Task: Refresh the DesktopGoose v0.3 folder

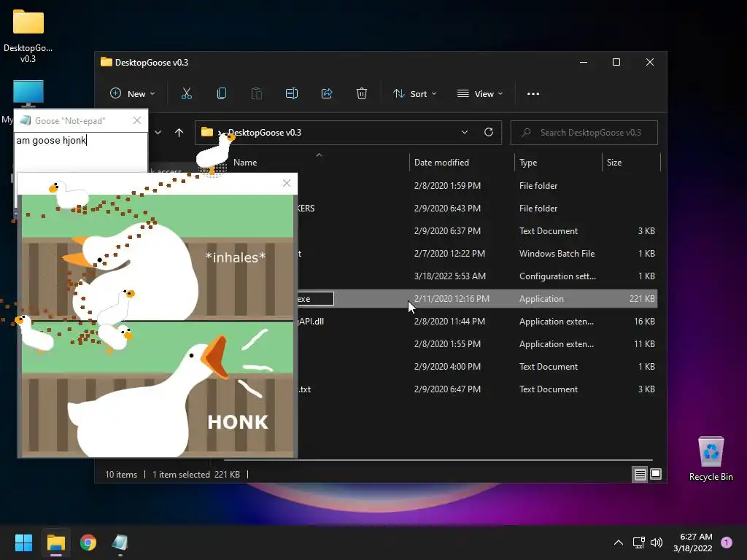Action: (x=488, y=133)
